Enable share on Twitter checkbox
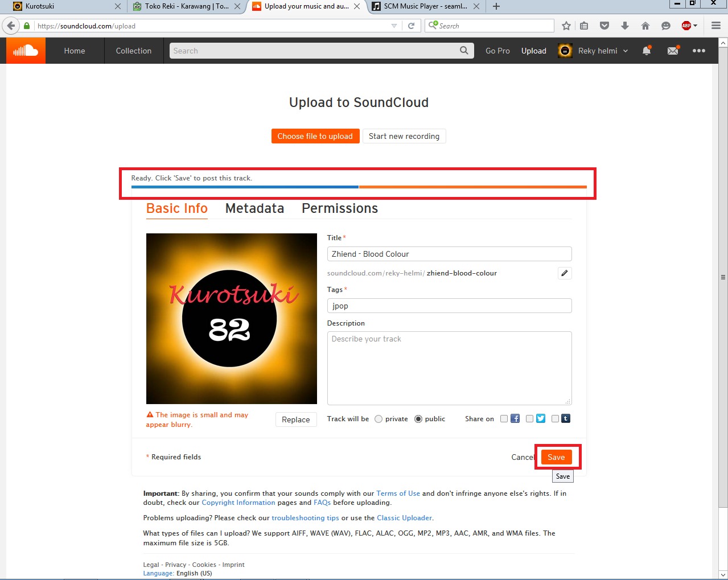The image size is (728, 580). tap(529, 419)
